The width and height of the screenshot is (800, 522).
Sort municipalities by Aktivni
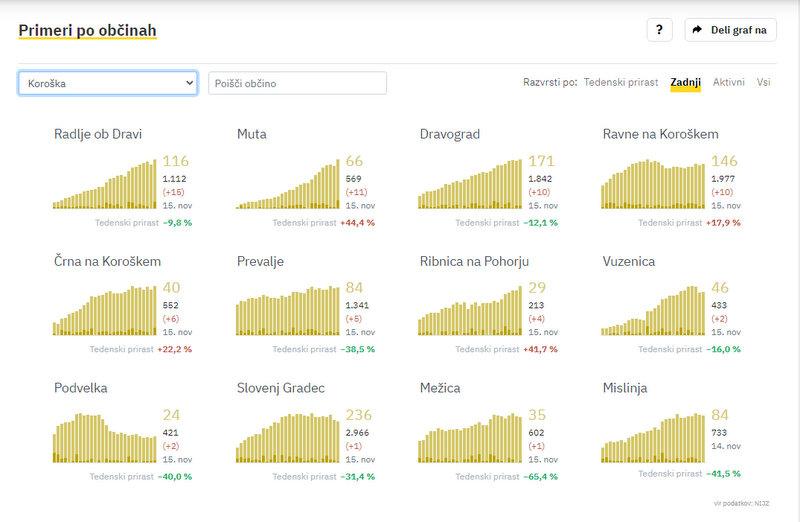coord(728,83)
